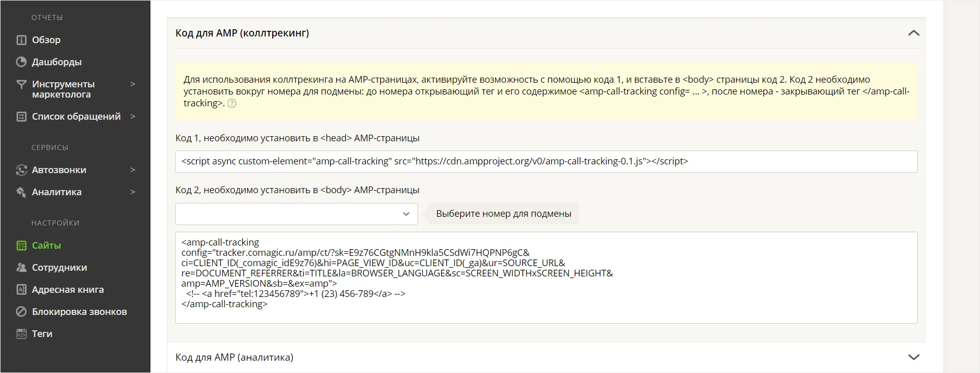980x373 pixels.
Task: Expand Аналитика submenu arrow
Action: pos(133,192)
